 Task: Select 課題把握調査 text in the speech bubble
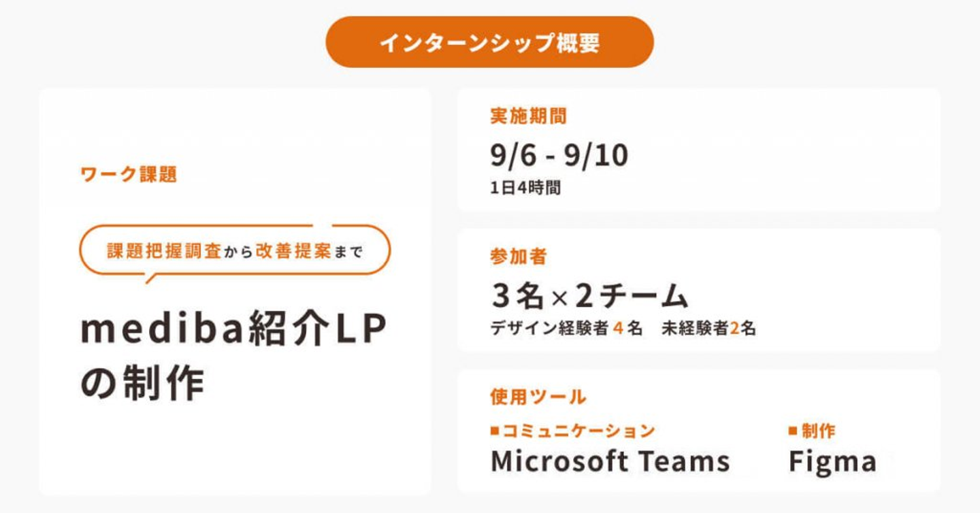pos(164,251)
